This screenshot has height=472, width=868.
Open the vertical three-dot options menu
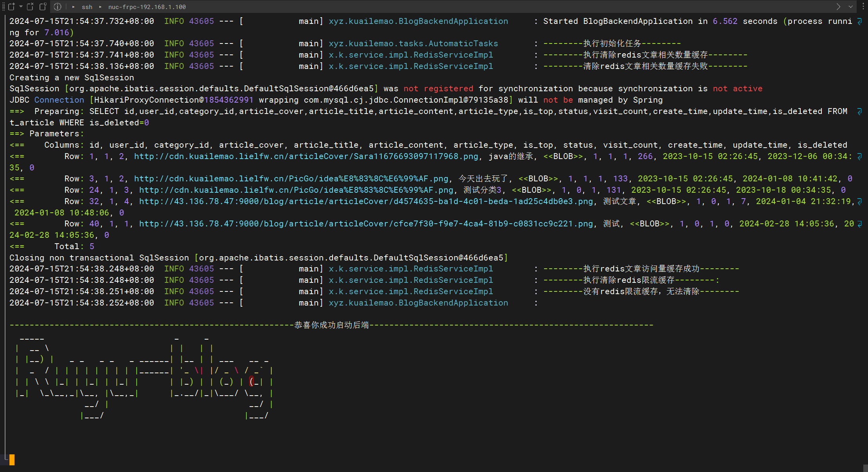coord(863,7)
